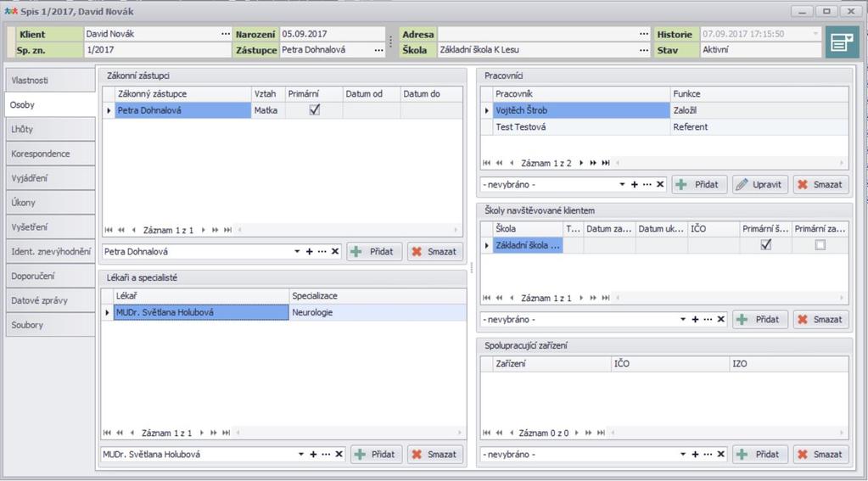Expand Petra Dohnalová guardian dropdown
This screenshot has width=868, height=481.
297,251
